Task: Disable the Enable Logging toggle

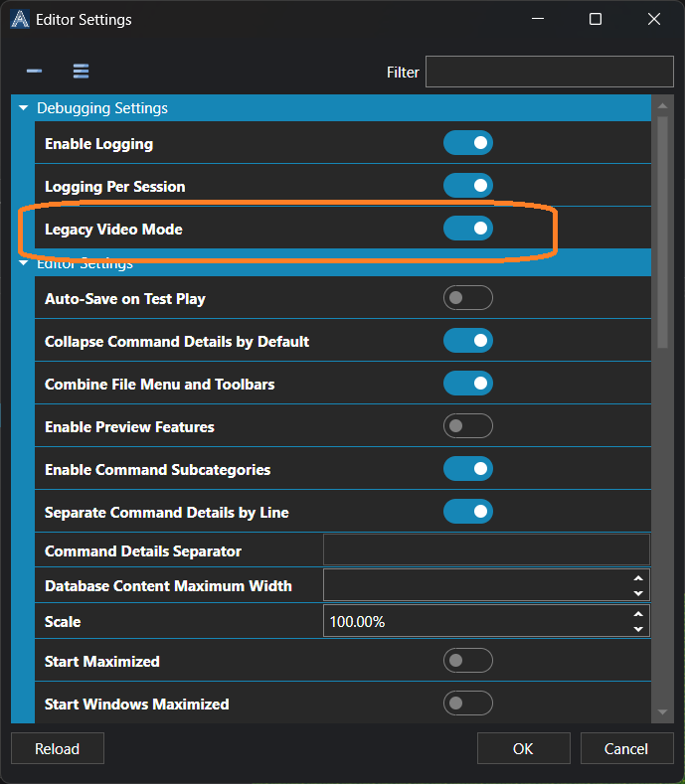Action: tap(468, 144)
